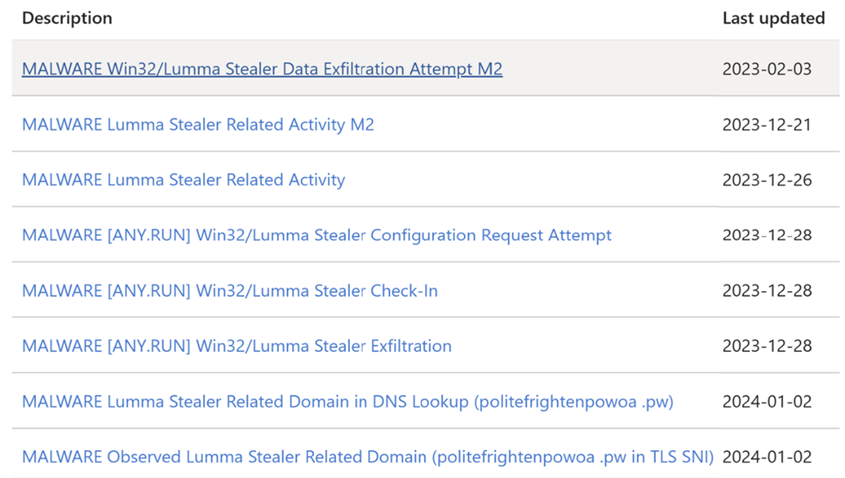Click date of Configuration Request Attempt row
The image size is (845, 478).
coord(766,235)
